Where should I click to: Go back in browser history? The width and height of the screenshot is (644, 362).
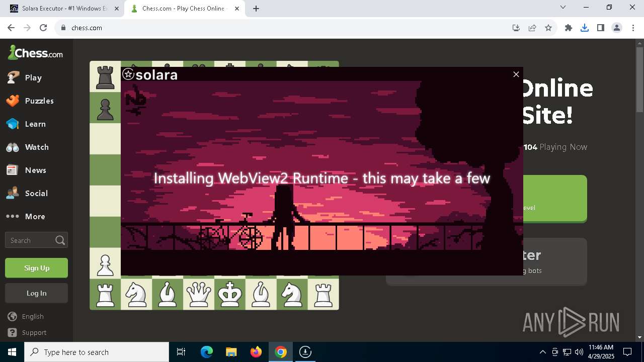point(11,28)
